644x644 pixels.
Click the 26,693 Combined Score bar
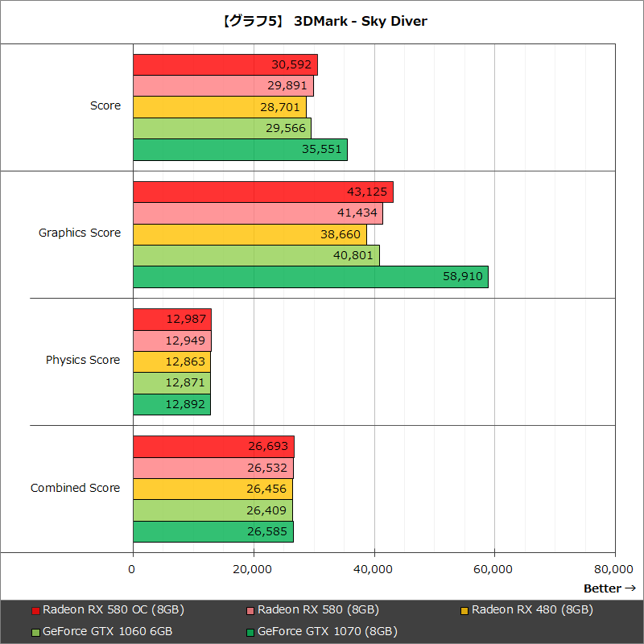(213, 447)
